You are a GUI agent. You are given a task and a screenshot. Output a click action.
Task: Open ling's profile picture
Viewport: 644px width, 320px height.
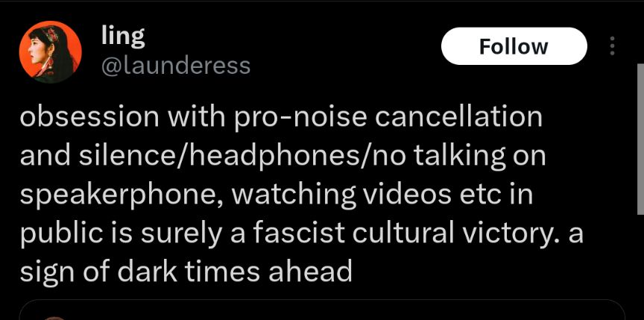50,51
